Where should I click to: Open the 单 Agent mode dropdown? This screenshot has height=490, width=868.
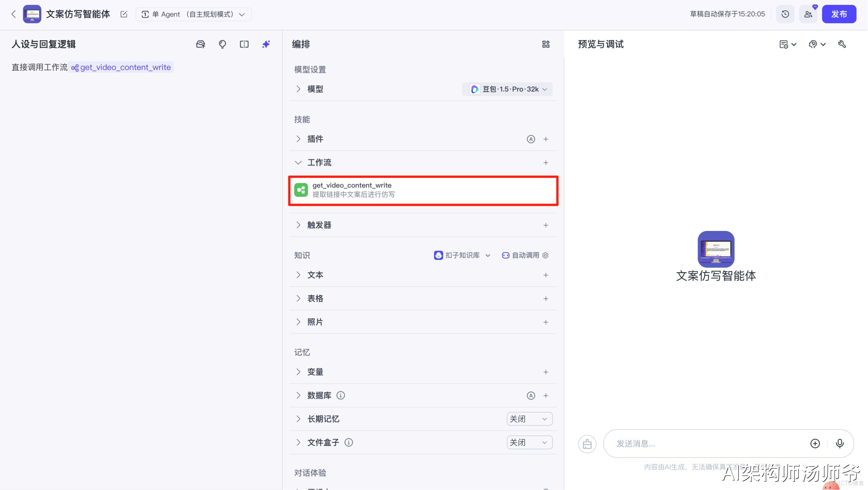click(193, 14)
